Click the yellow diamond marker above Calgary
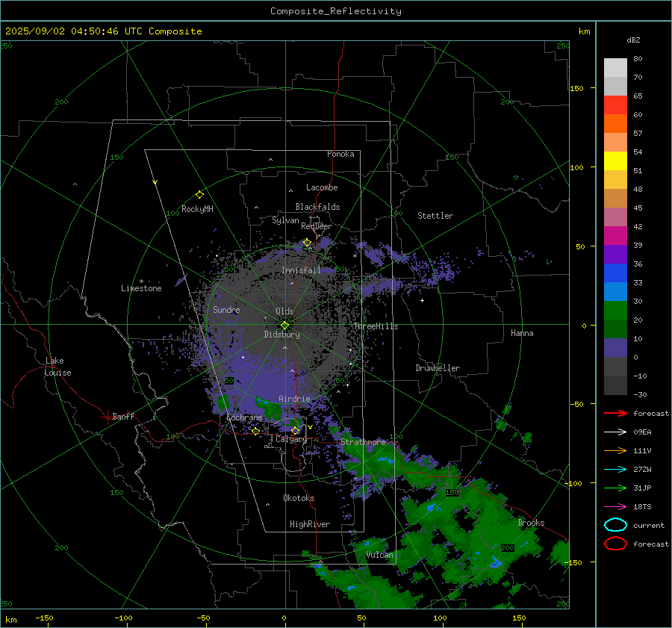 pos(295,430)
